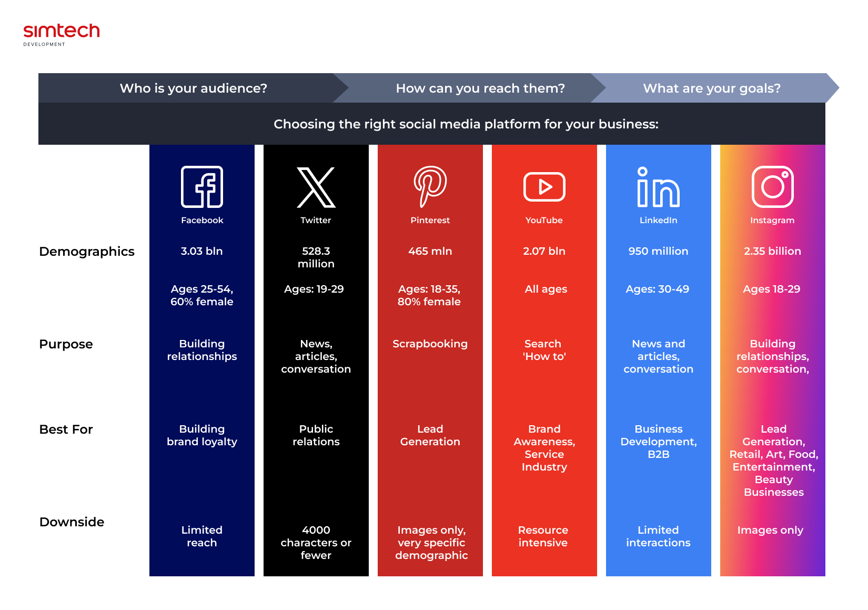Select Pinterest's 'Scrapbooking' purpose text
868x610 pixels.
430,344
